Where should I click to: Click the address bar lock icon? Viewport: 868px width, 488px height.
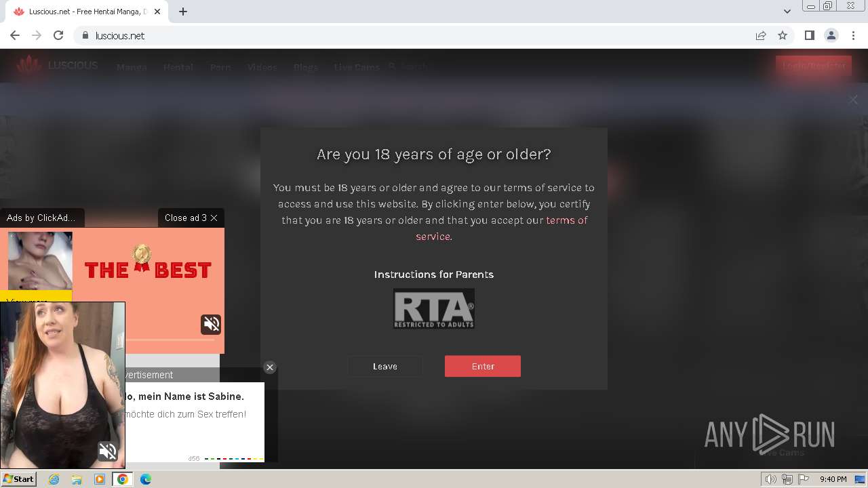[x=85, y=35]
